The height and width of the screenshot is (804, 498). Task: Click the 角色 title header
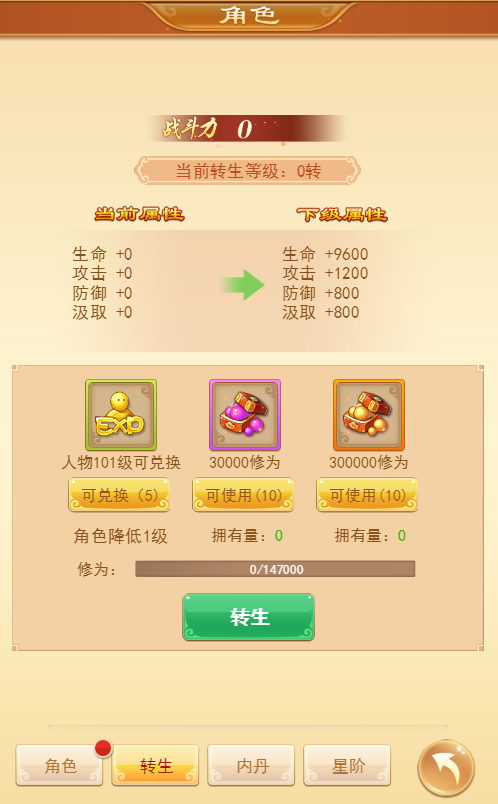point(250,15)
